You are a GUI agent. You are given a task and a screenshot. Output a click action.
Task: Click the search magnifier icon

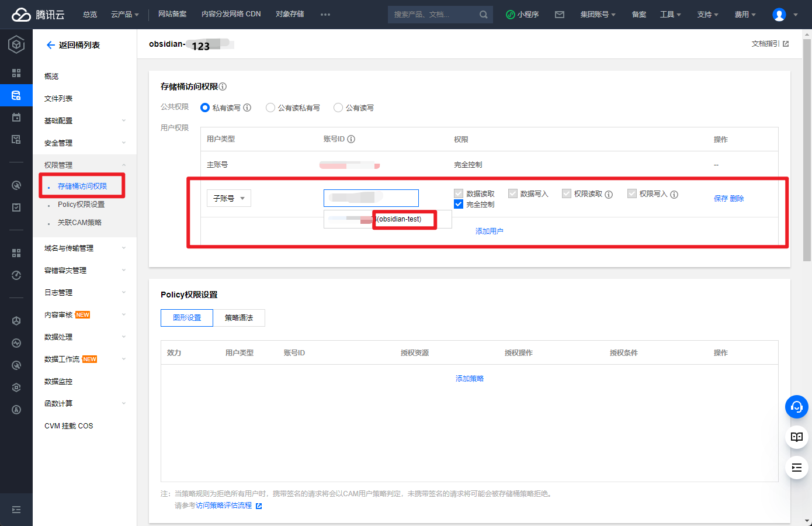[x=484, y=15]
